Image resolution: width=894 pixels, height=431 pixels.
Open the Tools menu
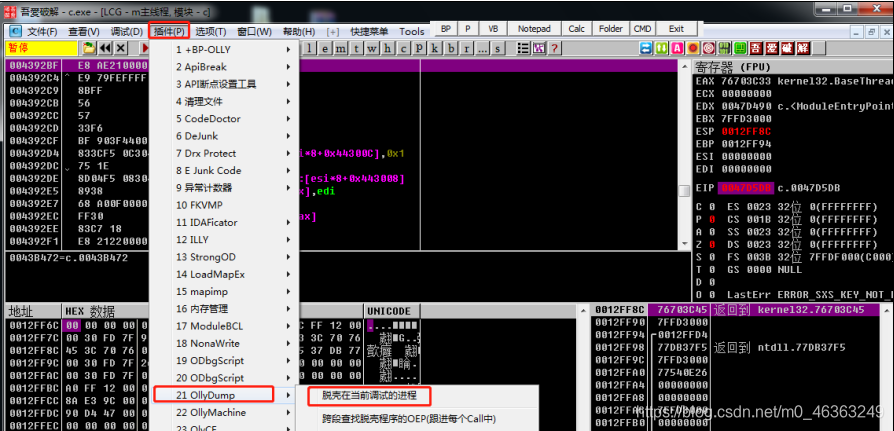(x=412, y=31)
